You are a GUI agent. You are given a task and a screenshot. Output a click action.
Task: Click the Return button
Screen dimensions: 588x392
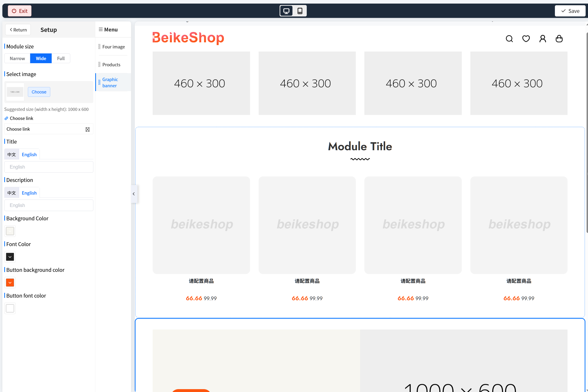coord(18,30)
